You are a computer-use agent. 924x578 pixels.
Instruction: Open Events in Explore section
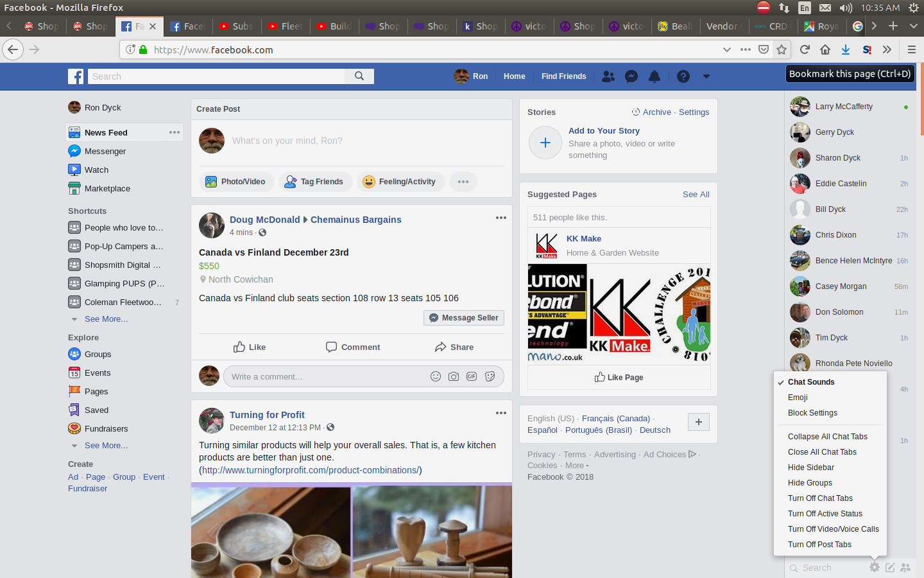click(x=98, y=372)
